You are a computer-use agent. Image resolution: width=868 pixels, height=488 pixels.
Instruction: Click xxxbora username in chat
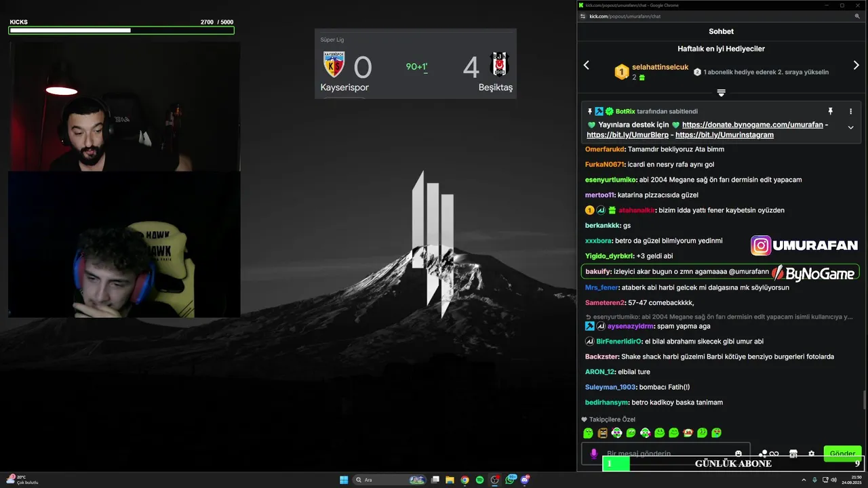(598, 241)
